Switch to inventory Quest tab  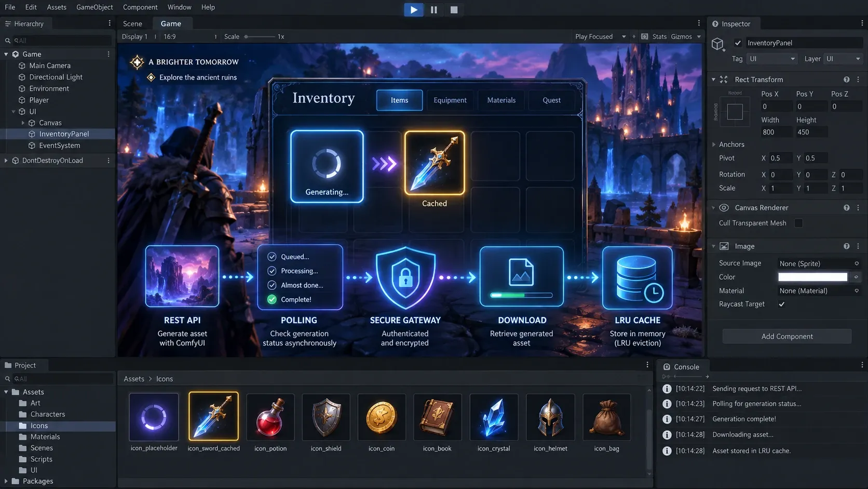pyautogui.click(x=551, y=100)
